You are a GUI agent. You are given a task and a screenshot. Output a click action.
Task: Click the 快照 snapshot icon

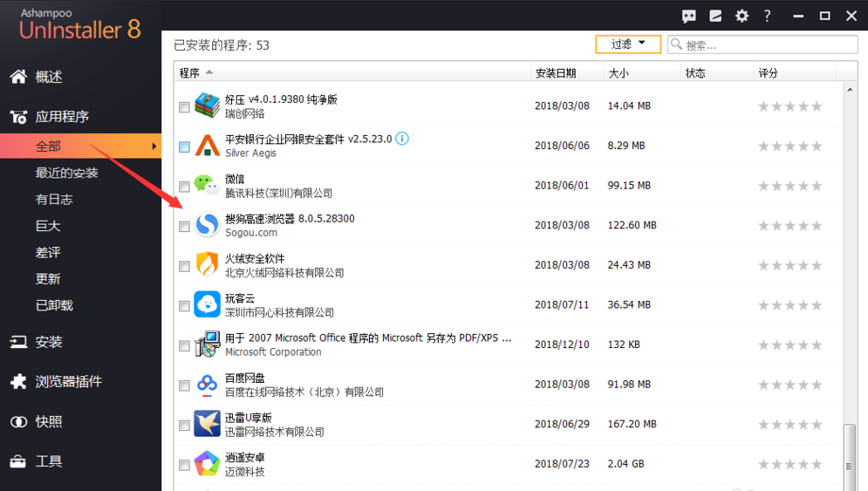point(18,422)
